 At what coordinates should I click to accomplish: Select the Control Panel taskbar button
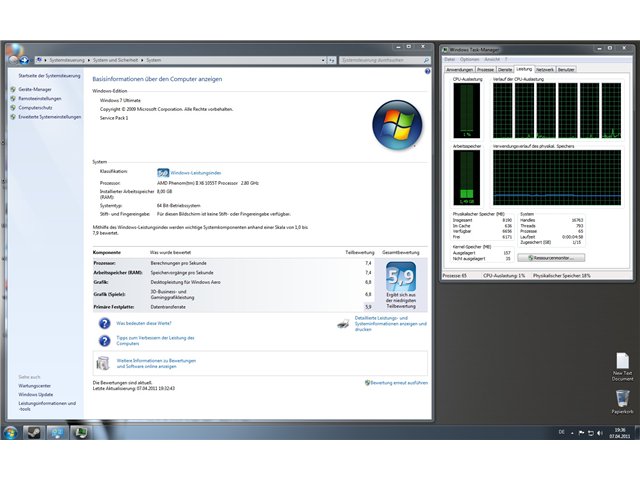57,433
